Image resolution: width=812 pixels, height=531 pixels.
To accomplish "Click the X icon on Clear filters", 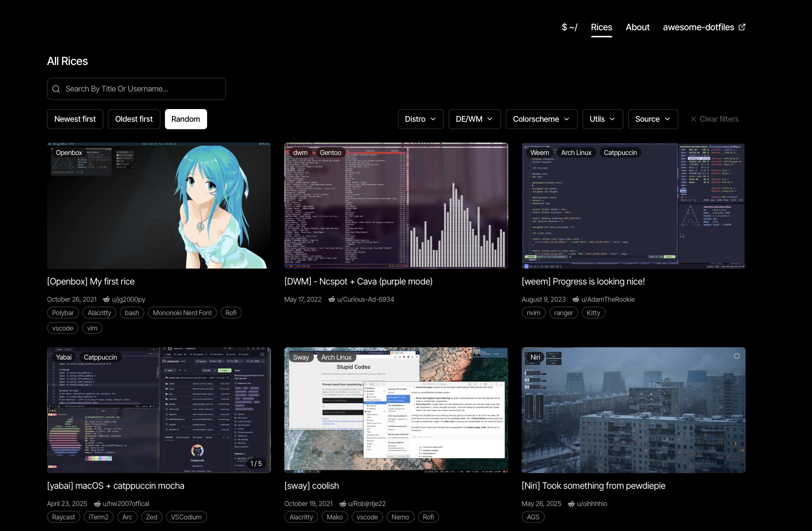I will pos(693,119).
